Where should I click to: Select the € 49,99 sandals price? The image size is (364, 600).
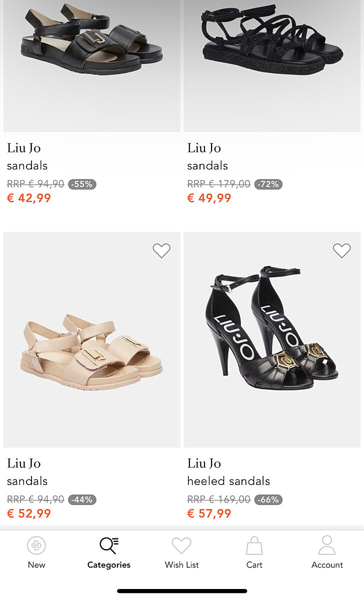tap(209, 198)
